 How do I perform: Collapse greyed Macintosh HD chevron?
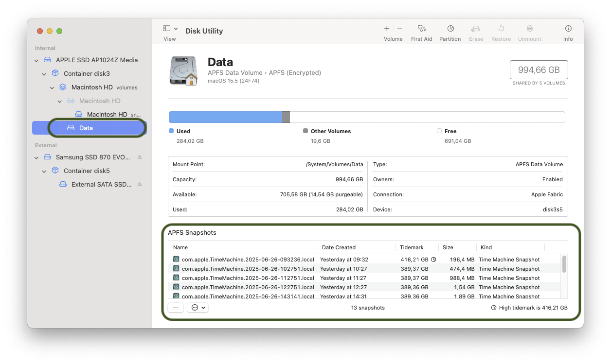pos(60,101)
